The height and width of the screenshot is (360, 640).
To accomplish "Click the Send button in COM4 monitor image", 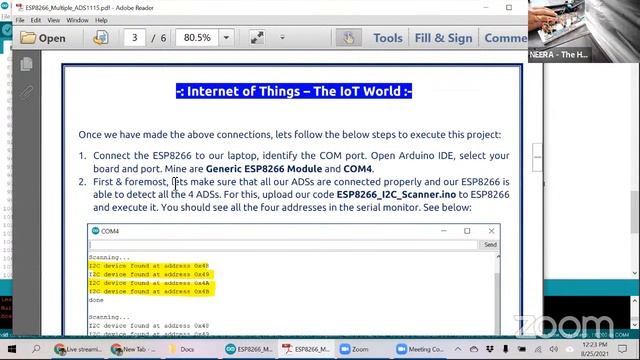I will [490, 244].
